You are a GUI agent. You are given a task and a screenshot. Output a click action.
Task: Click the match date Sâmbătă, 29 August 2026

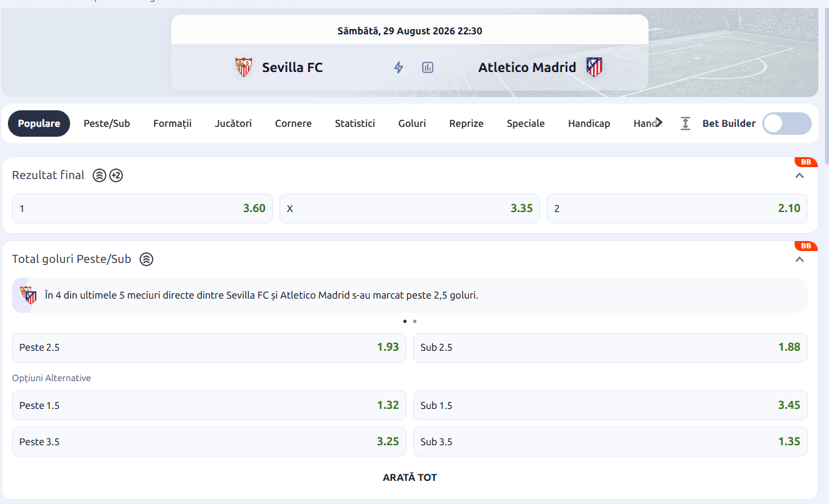410,31
